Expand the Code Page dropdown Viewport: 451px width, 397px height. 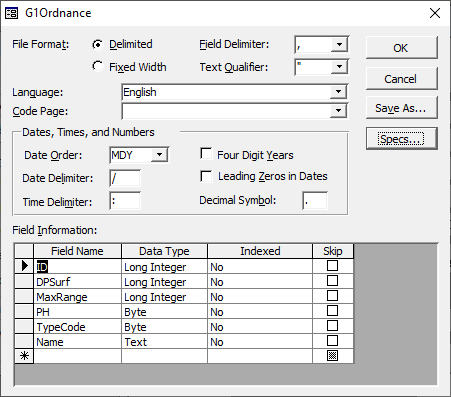[338, 111]
